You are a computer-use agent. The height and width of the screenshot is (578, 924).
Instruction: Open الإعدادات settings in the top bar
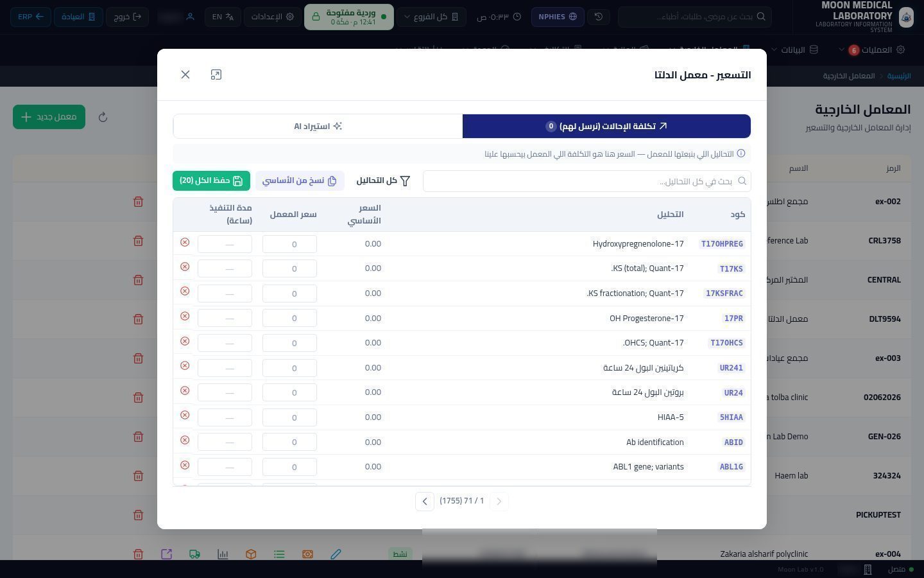pos(272,17)
